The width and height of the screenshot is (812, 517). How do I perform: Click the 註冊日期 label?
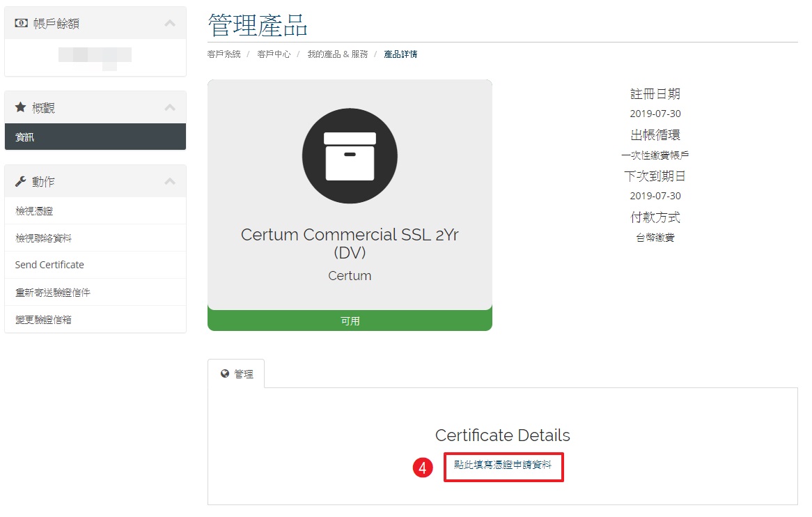(x=655, y=94)
